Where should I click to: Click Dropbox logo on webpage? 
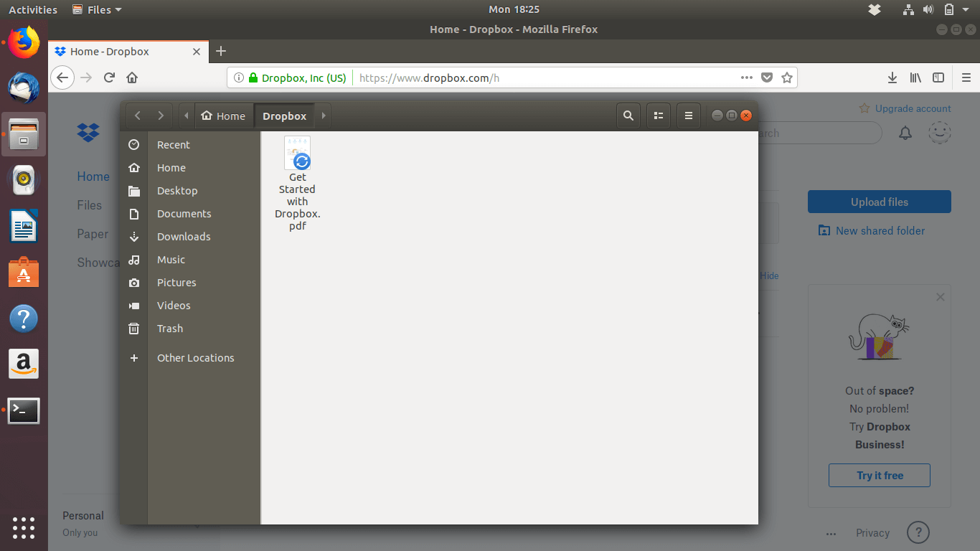(x=88, y=133)
